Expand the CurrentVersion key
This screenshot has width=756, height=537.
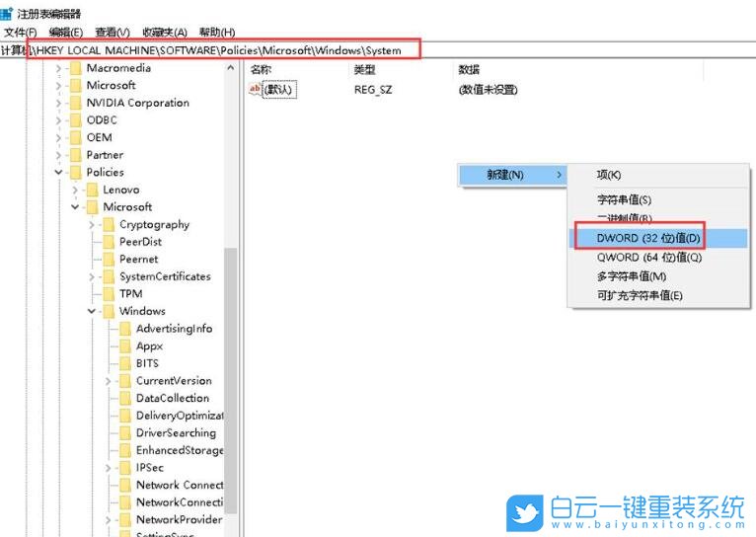108,381
